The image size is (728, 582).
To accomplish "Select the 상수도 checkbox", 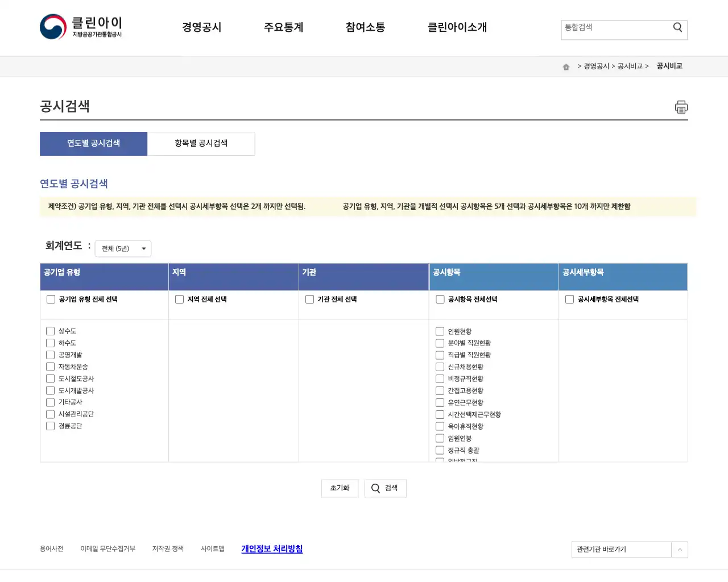I will pyautogui.click(x=50, y=331).
